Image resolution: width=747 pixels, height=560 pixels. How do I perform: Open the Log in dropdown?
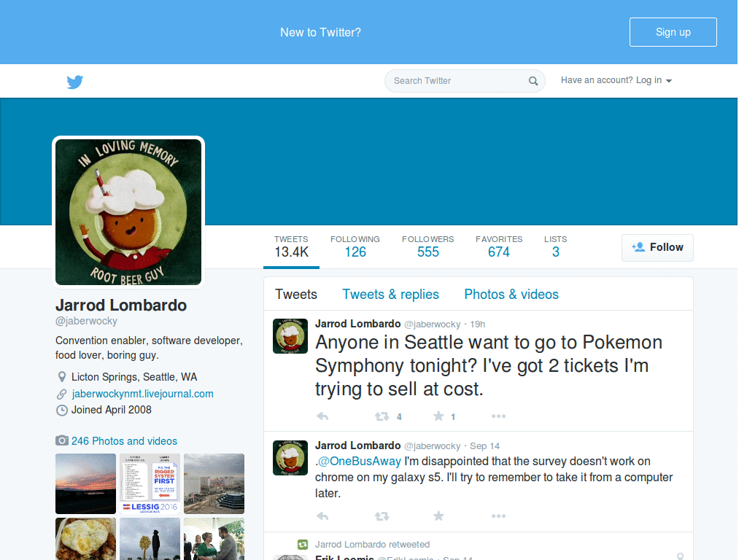pos(616,80)
